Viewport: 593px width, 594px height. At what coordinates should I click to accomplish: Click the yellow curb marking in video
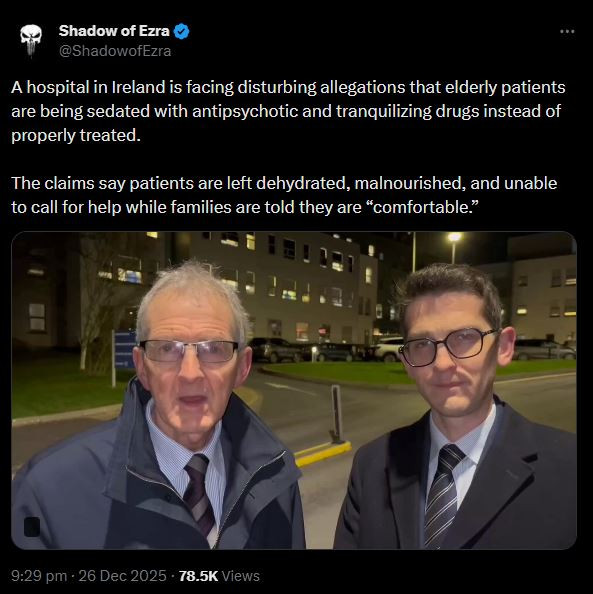pyautogui.click(x=322, y=454)
